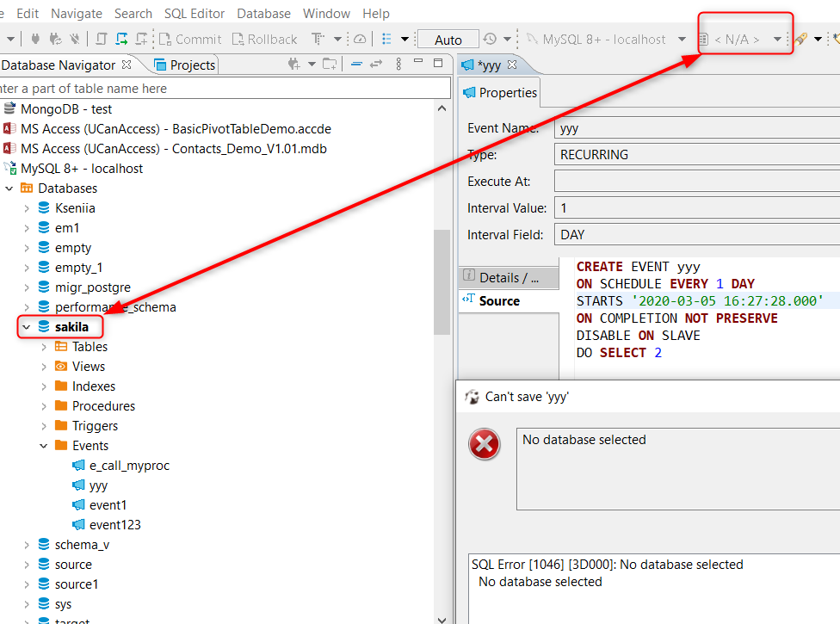Click the pen SQL editor icon in toolbar
Image resolution: width=840 pixels, height=624 pixels.
coord(800,39)
